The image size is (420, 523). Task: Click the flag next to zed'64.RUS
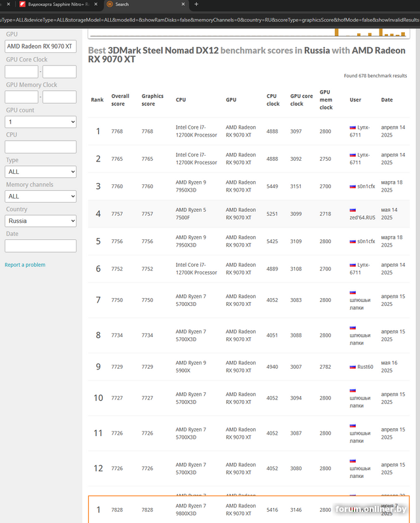[353, 210]
